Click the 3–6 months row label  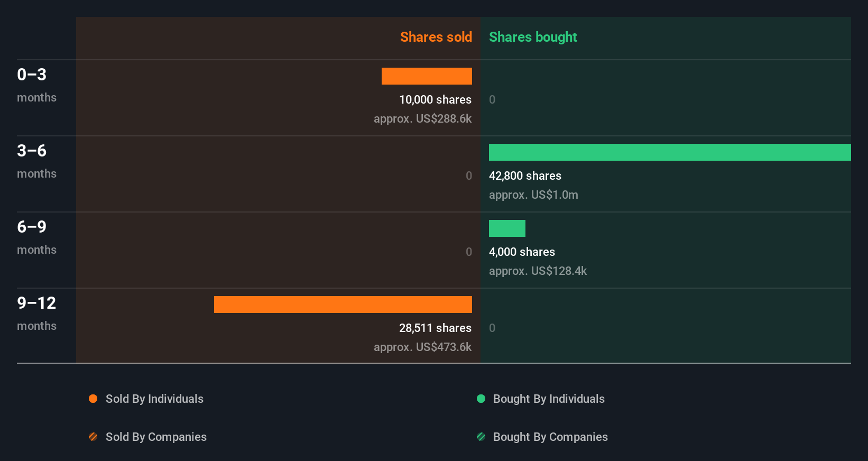tap(36, 161)
